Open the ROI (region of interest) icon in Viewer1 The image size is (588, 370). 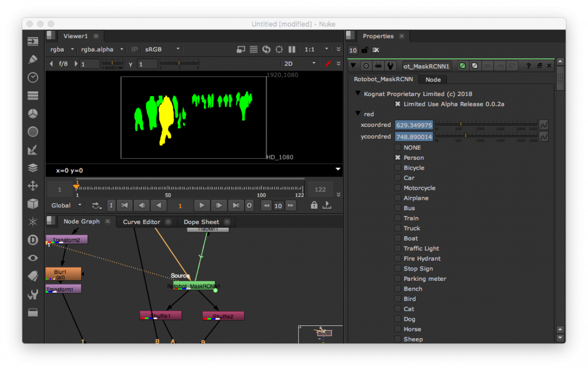pos(279,49)
